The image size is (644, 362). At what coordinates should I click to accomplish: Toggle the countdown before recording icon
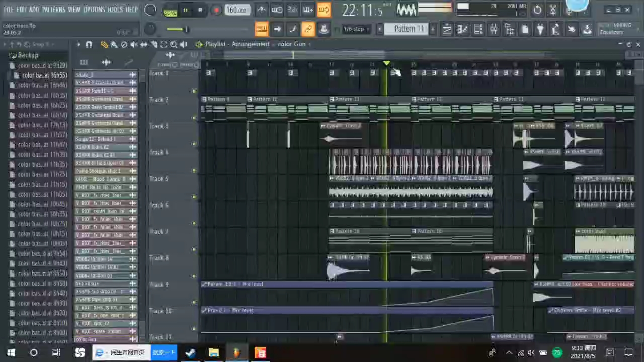(293, 10)
